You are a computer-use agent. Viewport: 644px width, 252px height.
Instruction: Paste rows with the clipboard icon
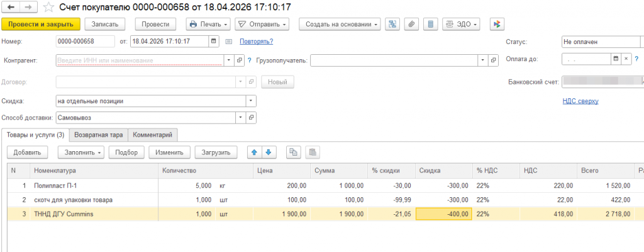[313, 152]
